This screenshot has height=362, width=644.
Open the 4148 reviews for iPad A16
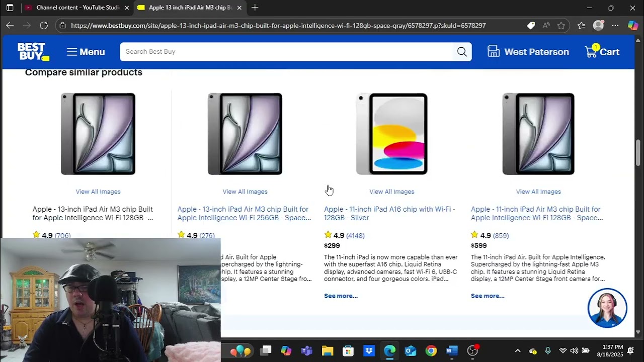355,235
